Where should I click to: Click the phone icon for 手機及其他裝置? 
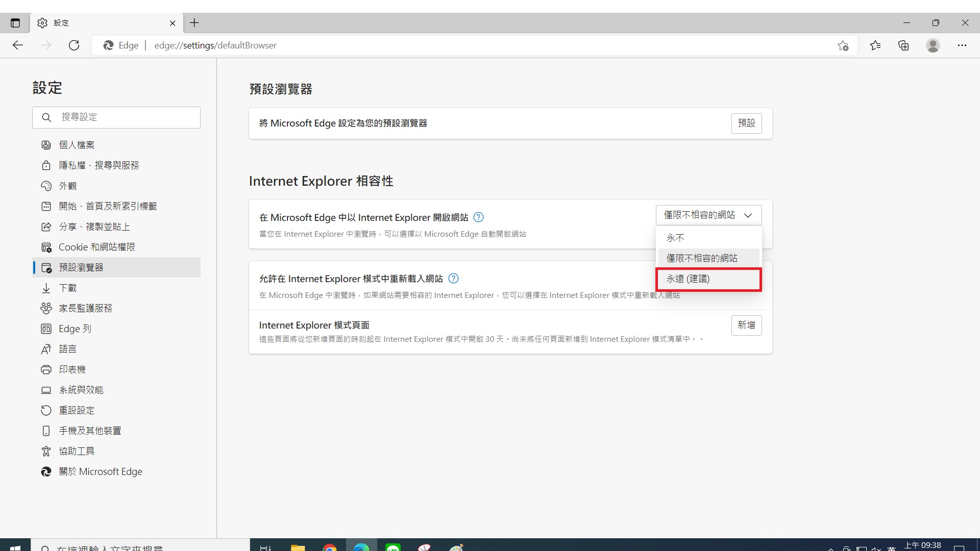(46, 431)
